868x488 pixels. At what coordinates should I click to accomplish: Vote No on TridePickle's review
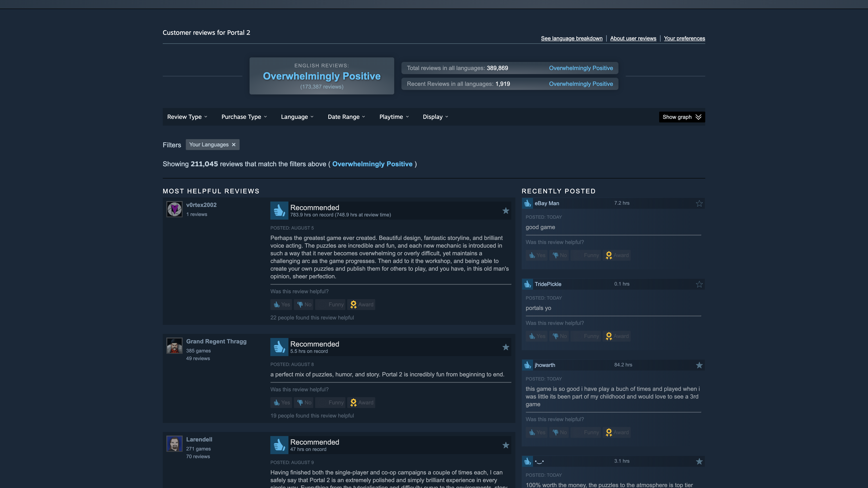point(559,336)
